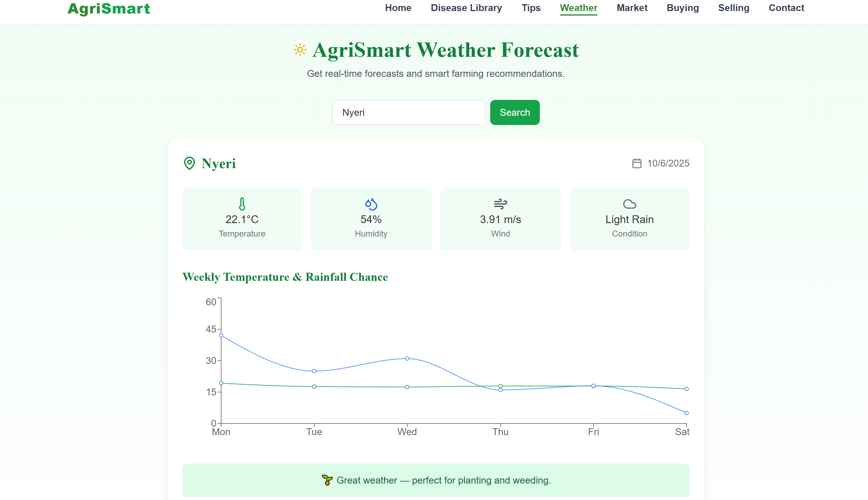Image resolution: width=868 pixels, height=500 pixels.
Task: Click the AgriSmart Weather Forecast title
Action: click(445, 50)
